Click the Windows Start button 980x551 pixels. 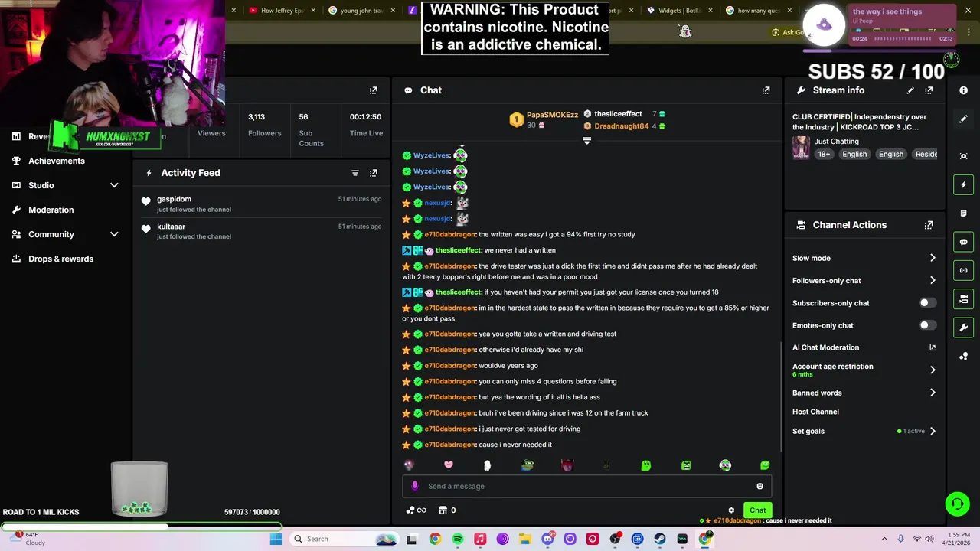[x=276, y=539]
